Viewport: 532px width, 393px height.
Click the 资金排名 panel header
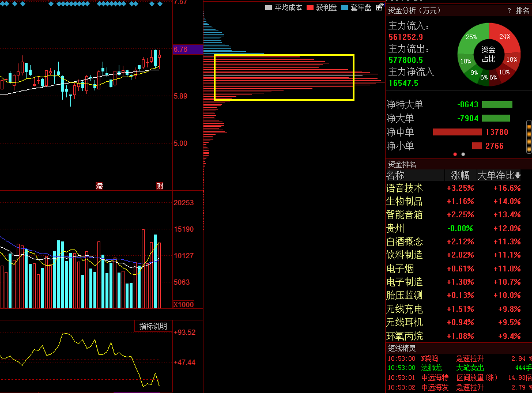pyautogui.click(x=459, y=164)
